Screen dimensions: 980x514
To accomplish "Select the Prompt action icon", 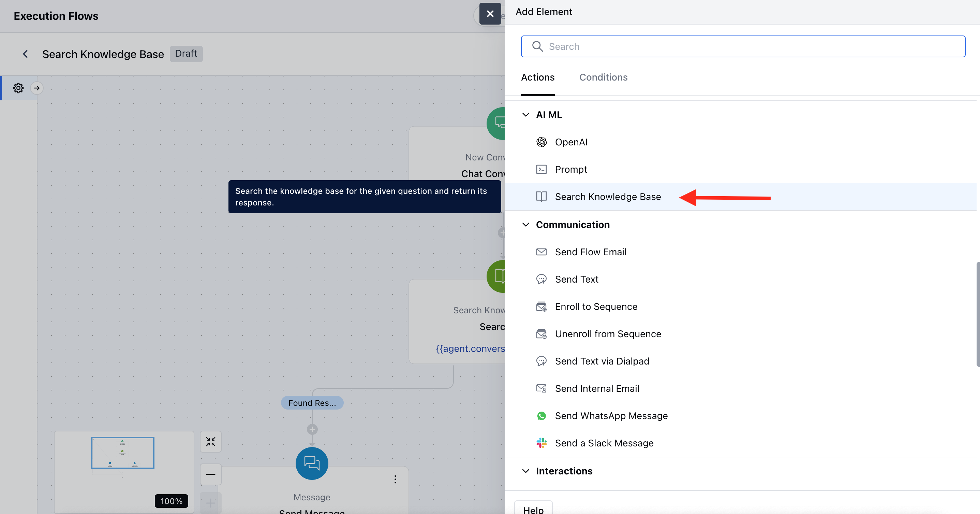I will pyautogui.click(x=541, y=169).
